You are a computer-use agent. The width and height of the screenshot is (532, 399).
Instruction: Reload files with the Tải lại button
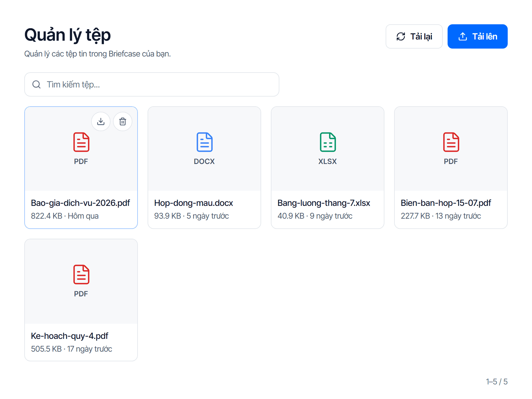click(x=414, y=36)
